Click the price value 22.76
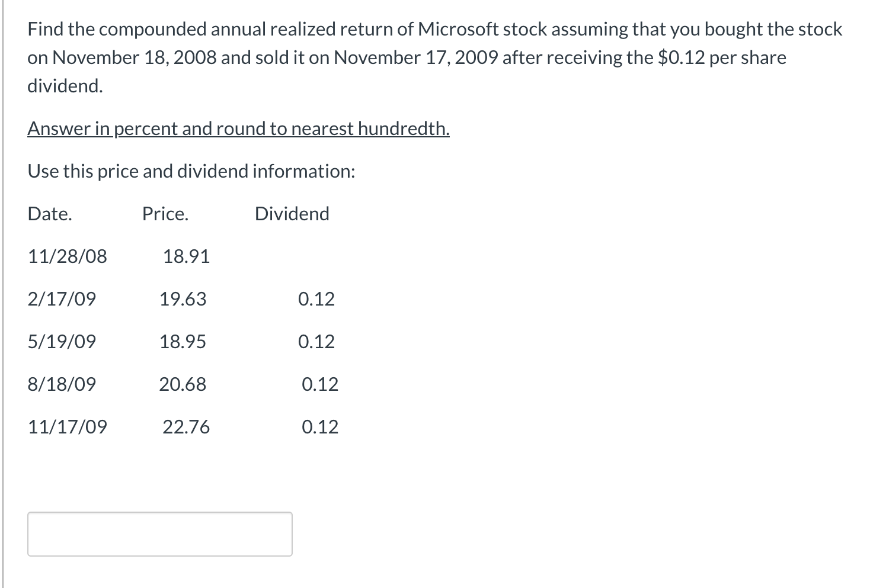870x588 pixels. click(186, 426)
